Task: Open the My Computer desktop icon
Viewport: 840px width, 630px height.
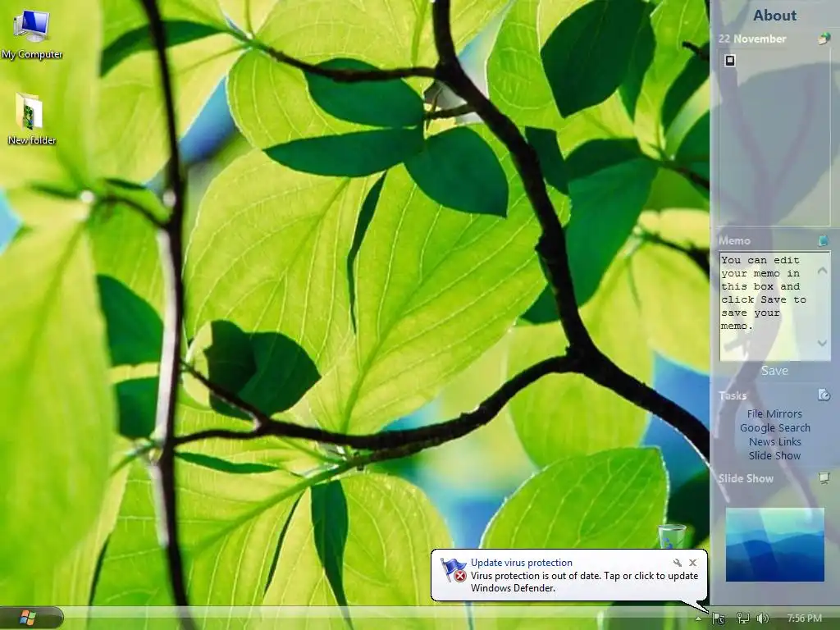Action: pos(32,34)
